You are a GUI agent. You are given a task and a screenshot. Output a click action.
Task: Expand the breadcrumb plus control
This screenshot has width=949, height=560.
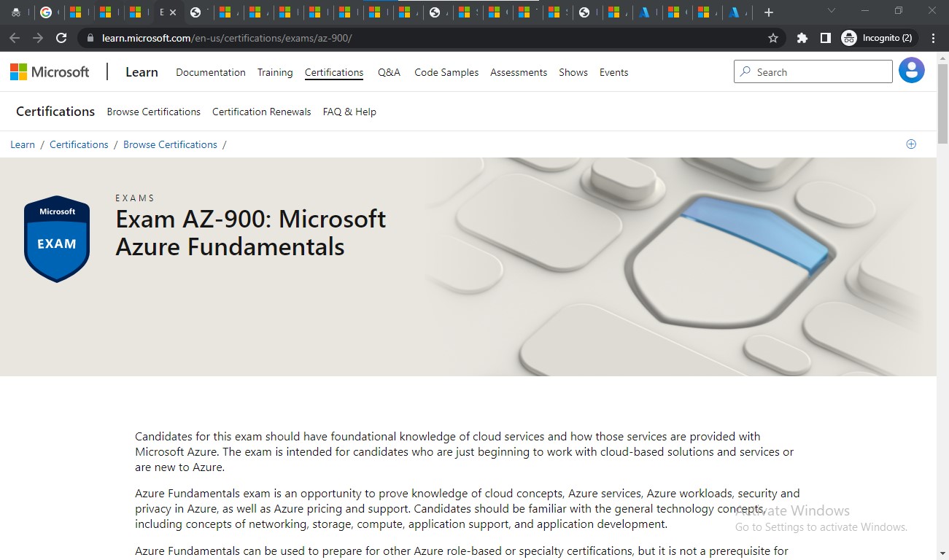point(910,144)
